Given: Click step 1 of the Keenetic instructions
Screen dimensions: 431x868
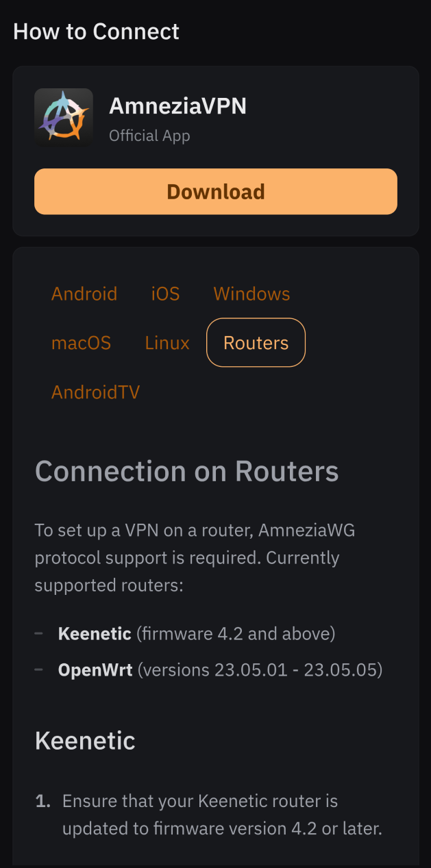Looking at the screenshot, I should pyautogui.click(x=221, y=815).
